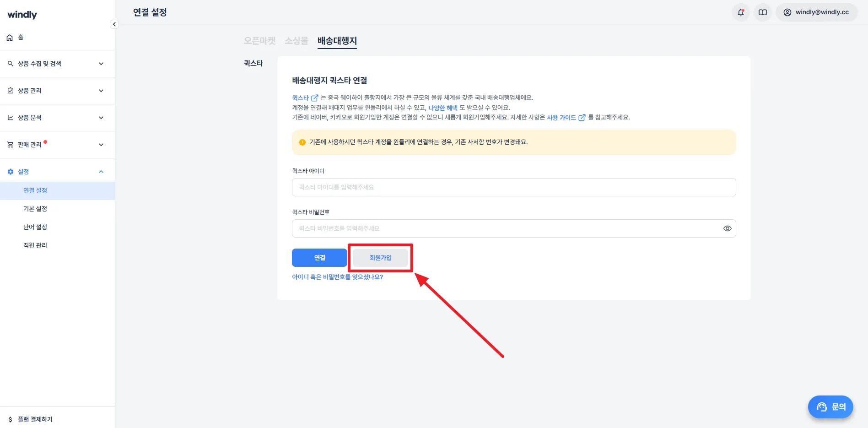Click the windly logo
The image size is (868, 428).
[x=22, y=15]
